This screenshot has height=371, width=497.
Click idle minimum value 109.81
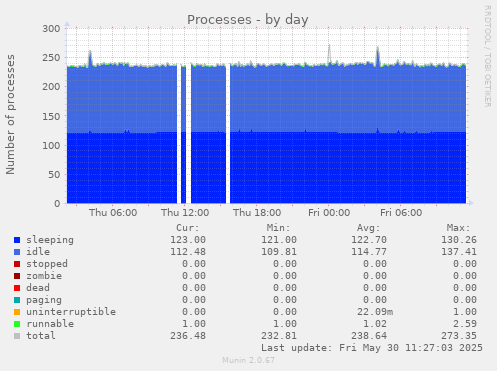point(279,252)
